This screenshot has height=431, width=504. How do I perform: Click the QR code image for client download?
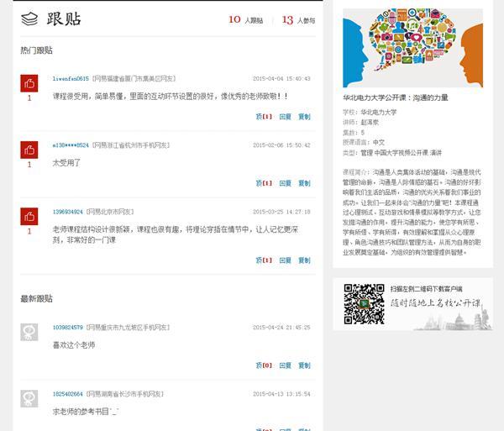[364, 304]
